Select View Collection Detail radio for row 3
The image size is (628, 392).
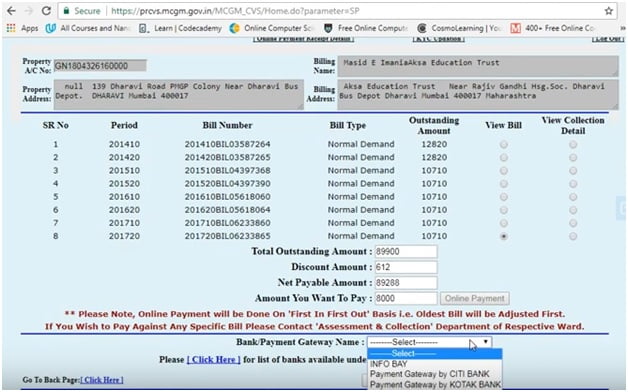pyautogui.click(x=573, y=171)
